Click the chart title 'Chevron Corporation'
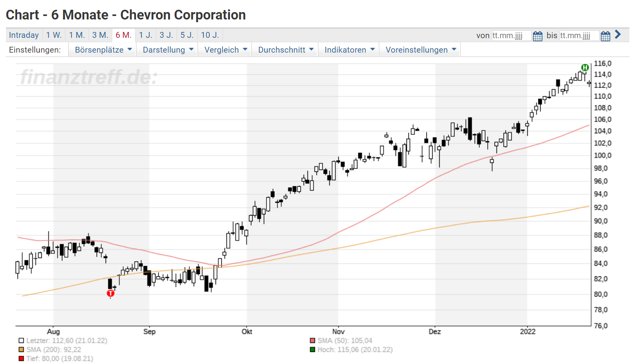The image size is (631, 364). (183, 15)
